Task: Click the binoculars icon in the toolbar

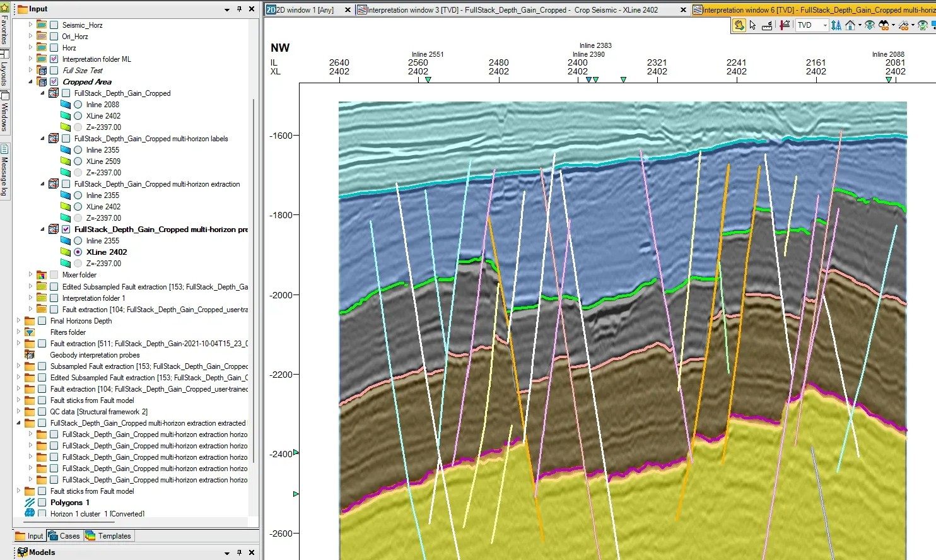Action: pyautogui.click(x=884, y=25)
